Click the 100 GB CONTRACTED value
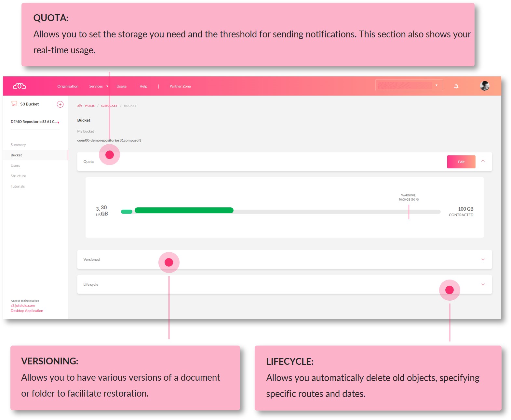Image resolution: width=511 pixels, height=420 pixels. click(x=461, y=212)
